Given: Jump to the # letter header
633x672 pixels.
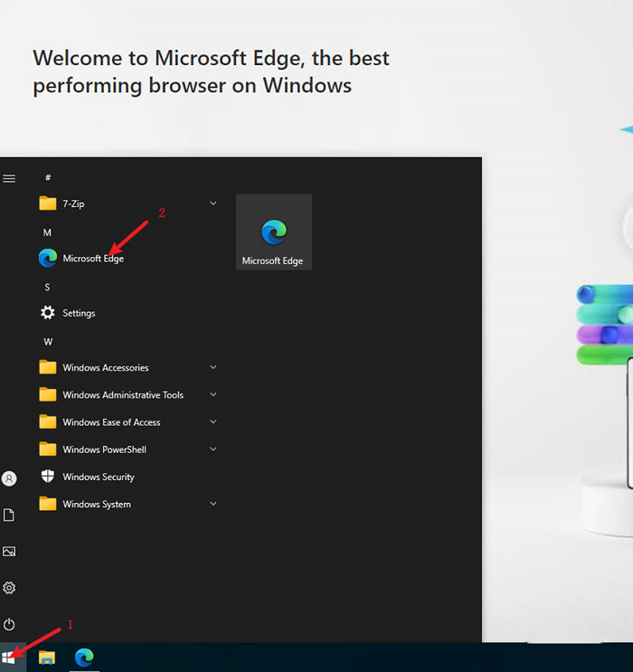Looking at the screenshot, I should tap(48, 177).
